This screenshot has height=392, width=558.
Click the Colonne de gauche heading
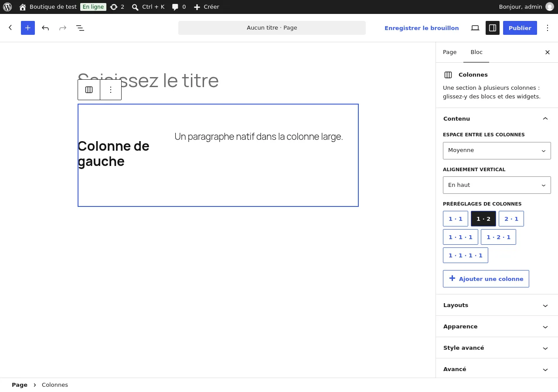[114, 154]
